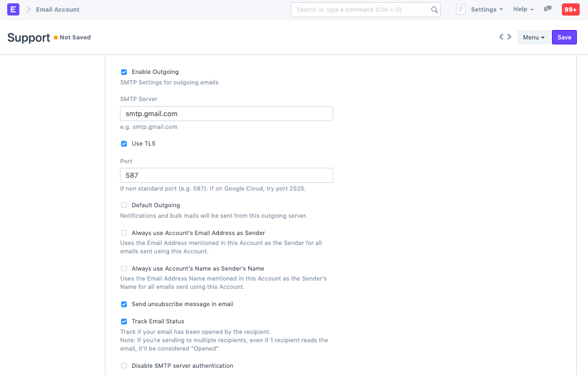The height and width of the screenshot is (375, 588).
Task: Open the Help dropdown
Action: 522,9
